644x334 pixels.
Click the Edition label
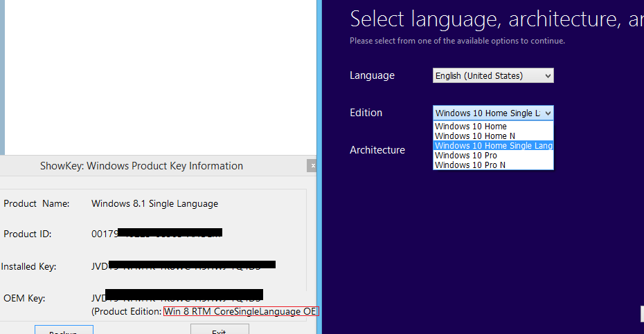tap(366, 113)
